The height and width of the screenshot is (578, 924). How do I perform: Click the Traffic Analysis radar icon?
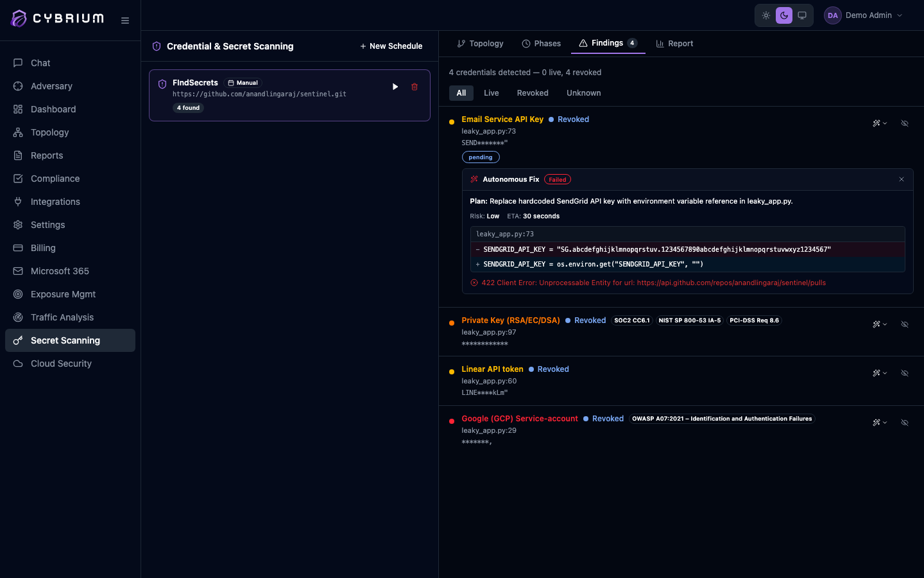coord(18,317)
